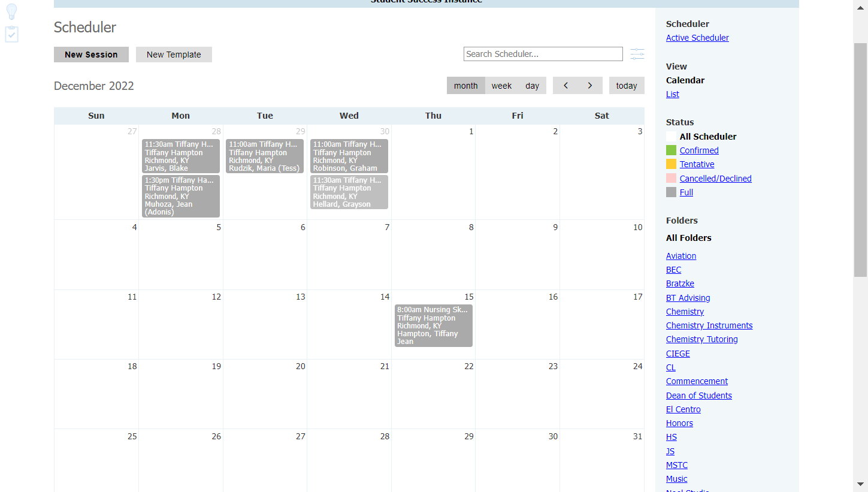Open the Music folder
Viewport: 868px width, 492px height.
click(676, 479)
